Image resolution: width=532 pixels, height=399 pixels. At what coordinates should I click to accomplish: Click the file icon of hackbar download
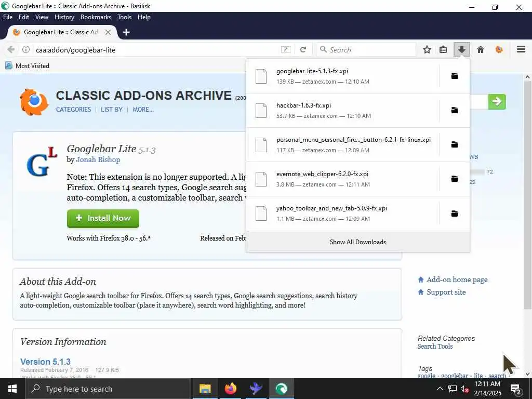point(261,110)
